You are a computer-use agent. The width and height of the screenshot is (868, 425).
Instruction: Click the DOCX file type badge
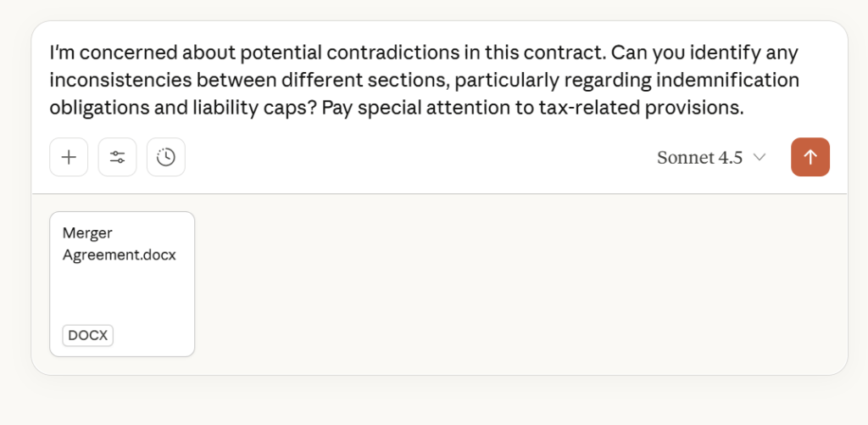click(88, 336)
